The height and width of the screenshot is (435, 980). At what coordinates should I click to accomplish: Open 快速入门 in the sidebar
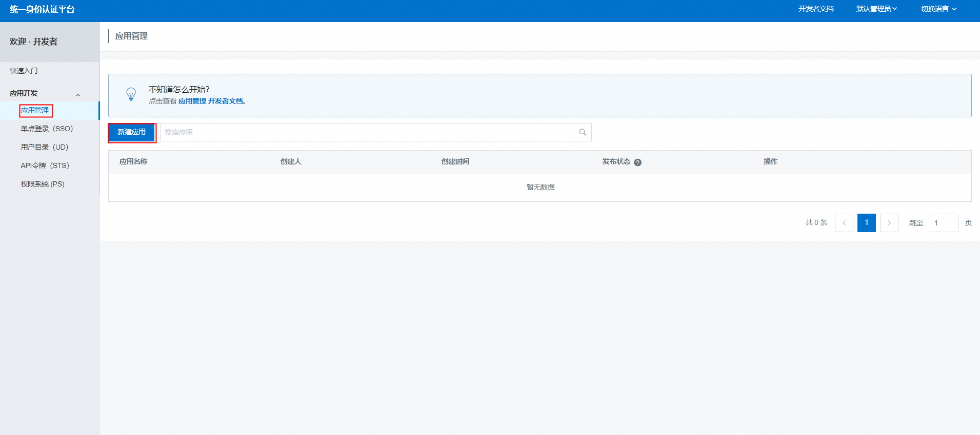click(x=24, y=71)
